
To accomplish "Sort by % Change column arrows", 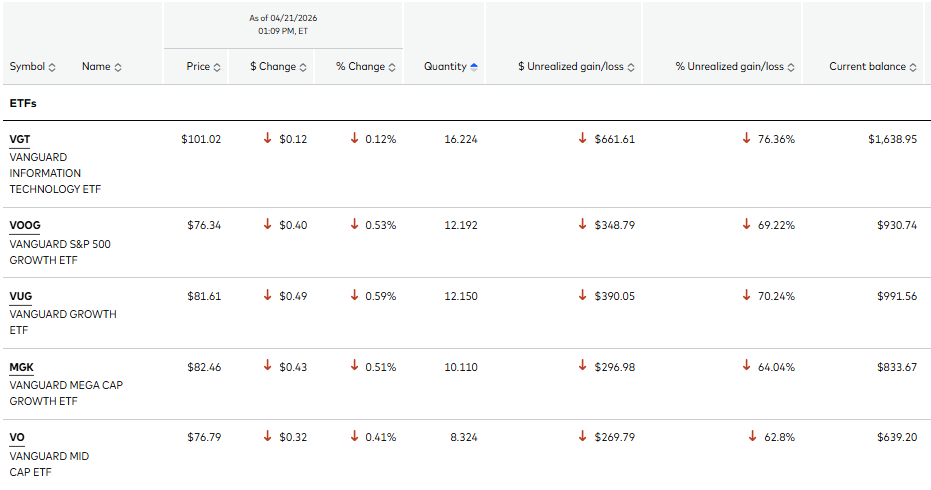I will (x=392, y=67).
